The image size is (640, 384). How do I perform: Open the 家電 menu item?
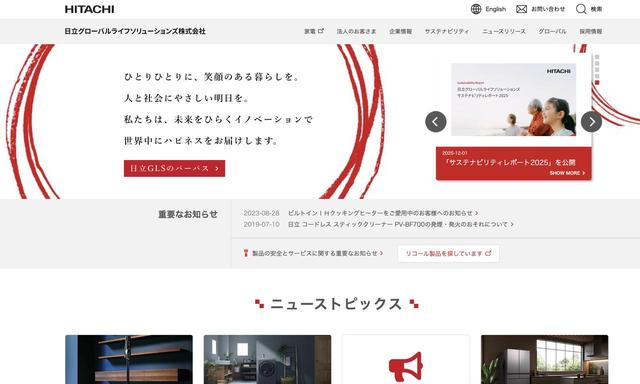click(x=310, y=31)
